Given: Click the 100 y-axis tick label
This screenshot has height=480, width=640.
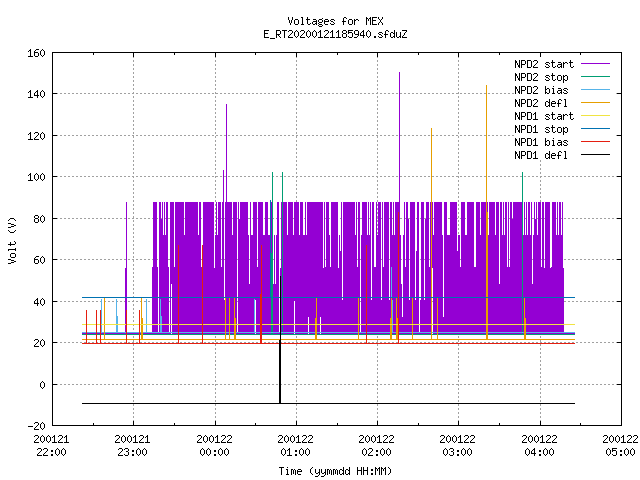Looking at the screenshot, I should coord(36,177).
